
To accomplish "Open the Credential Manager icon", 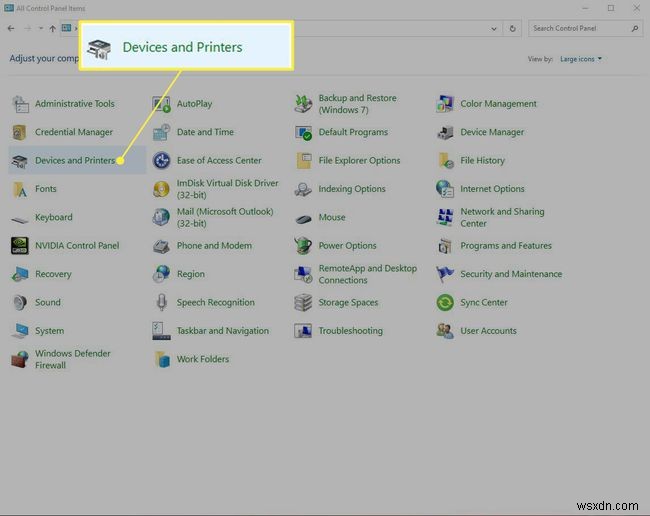I will [20, 132].
